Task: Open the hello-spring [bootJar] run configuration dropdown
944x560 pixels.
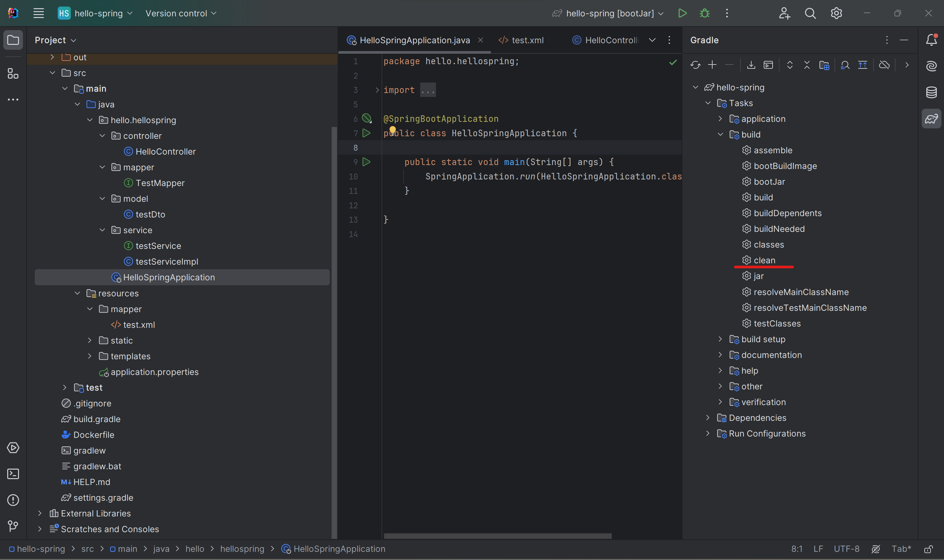Action: click(x=609, y=13)
